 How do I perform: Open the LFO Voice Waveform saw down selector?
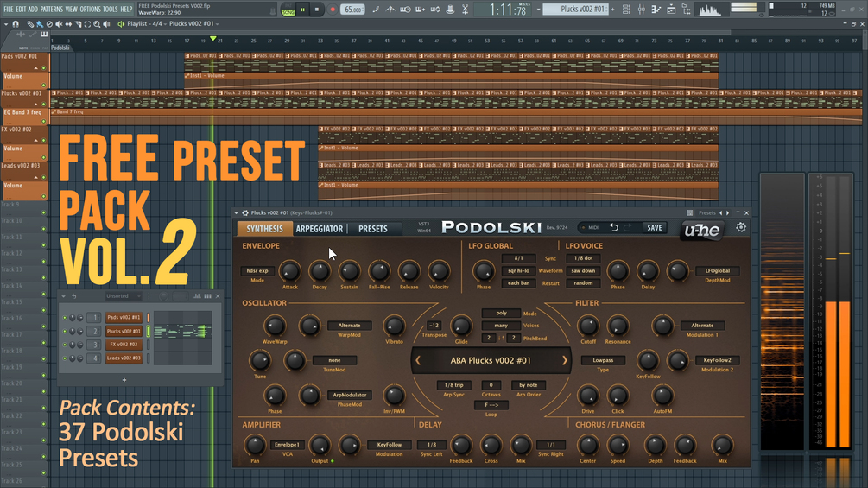click(584, 270)
